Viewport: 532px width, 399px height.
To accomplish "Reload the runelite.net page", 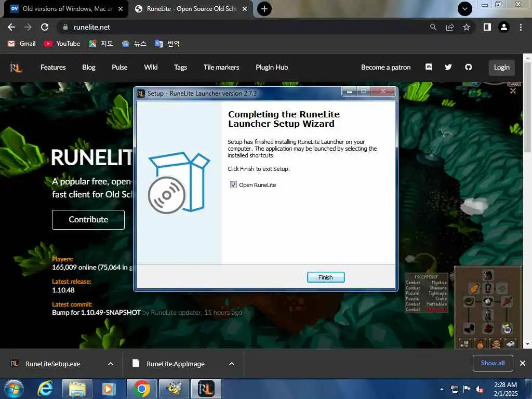I will [45, 27].
